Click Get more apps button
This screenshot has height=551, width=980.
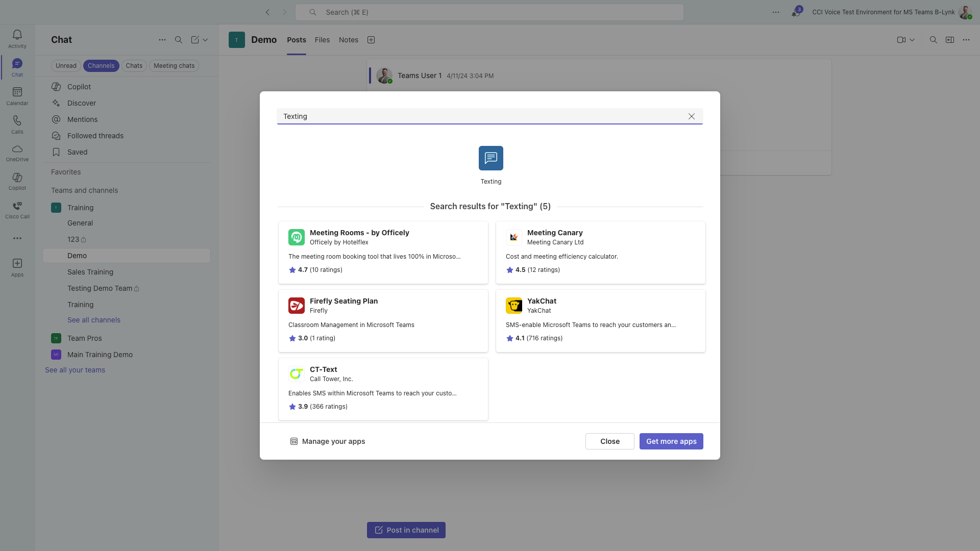(x=671, y=441)
